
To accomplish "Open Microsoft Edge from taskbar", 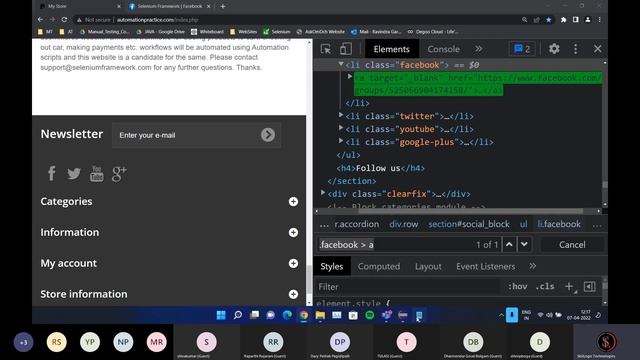I will tap(287, 315).
